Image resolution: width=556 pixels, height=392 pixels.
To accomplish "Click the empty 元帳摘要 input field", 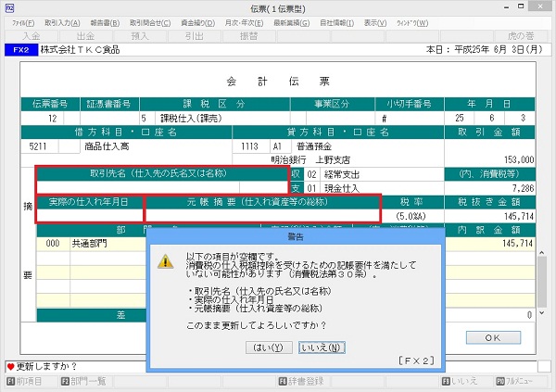I will [x=263, y=216].
